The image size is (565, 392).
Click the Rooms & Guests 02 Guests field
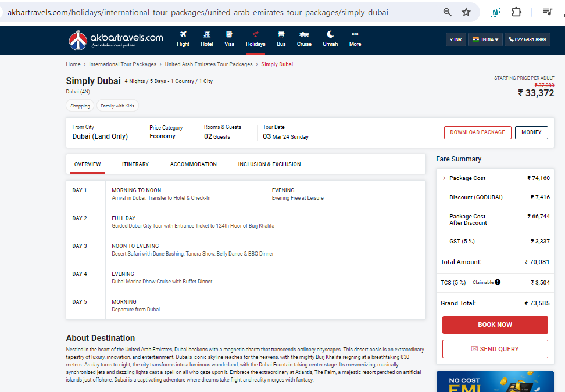[x=223, y=132]
